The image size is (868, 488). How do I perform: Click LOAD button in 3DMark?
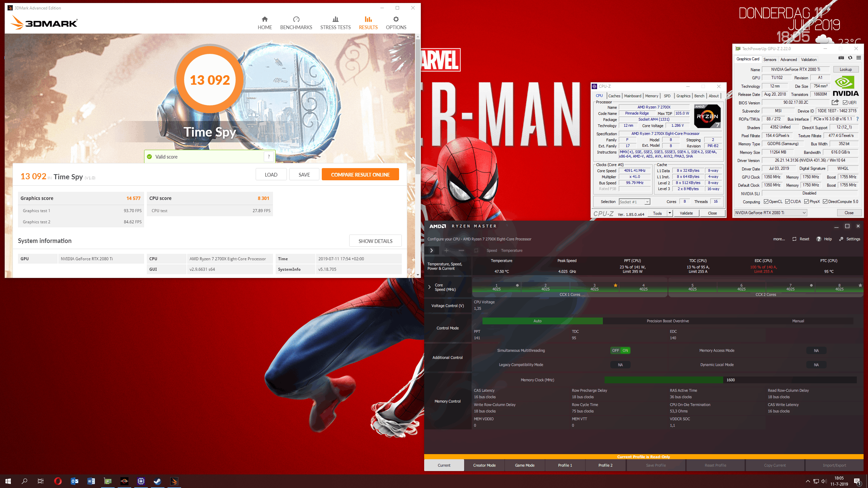click(x=271, y=175)
